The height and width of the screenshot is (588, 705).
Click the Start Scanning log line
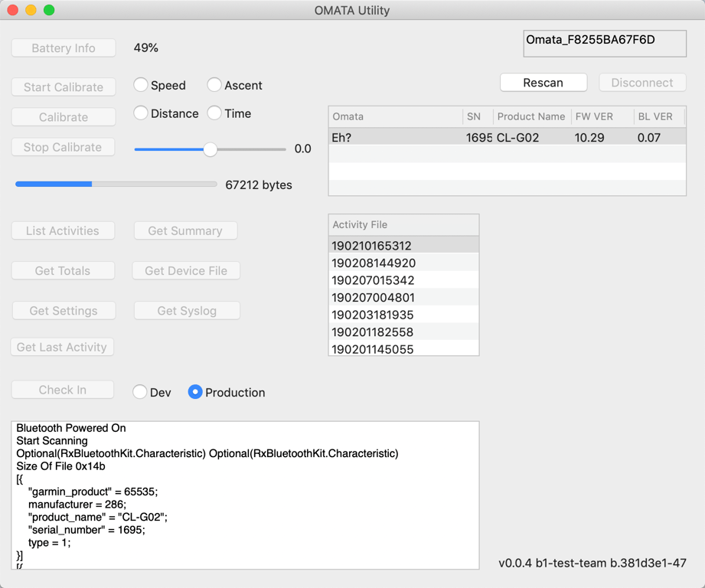point(52,440)
